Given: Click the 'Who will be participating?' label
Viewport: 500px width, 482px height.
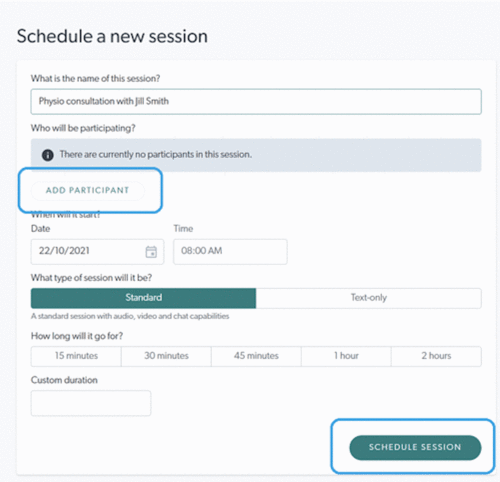Looking at the screenshot, I should 83,128.
